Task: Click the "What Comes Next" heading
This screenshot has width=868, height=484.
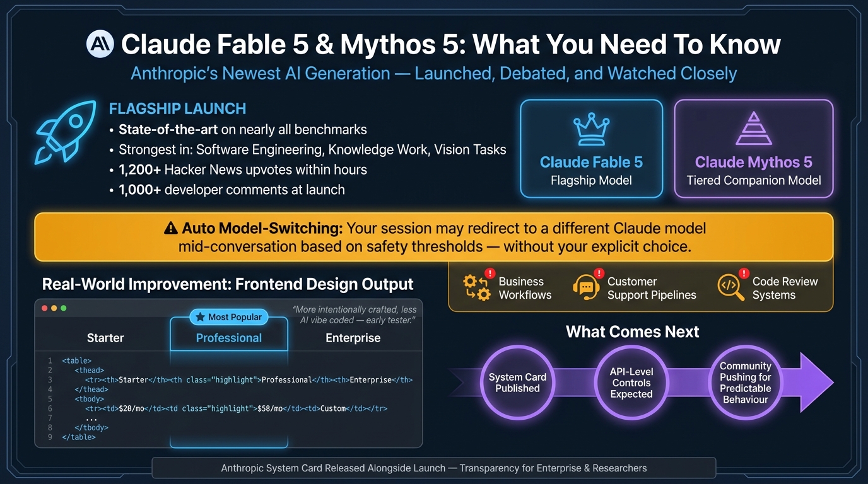Action: (632, 331)
